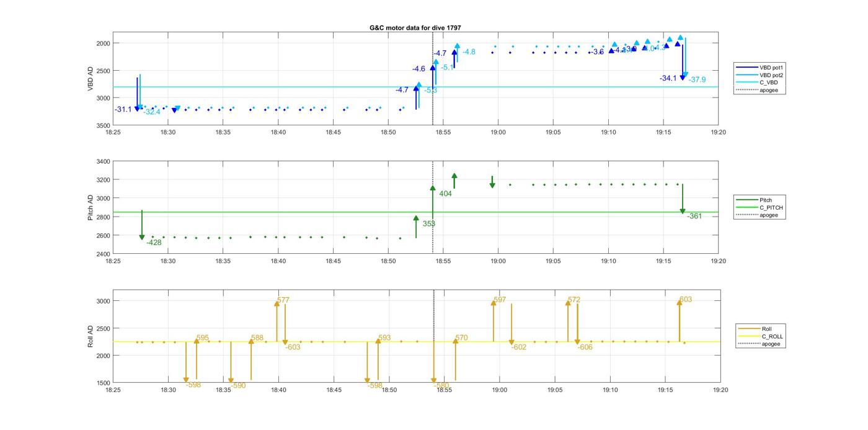Click the "-606" roll value label
Image resolution: width=868 pixels, height=430 pixels.
tap(585, 347)
